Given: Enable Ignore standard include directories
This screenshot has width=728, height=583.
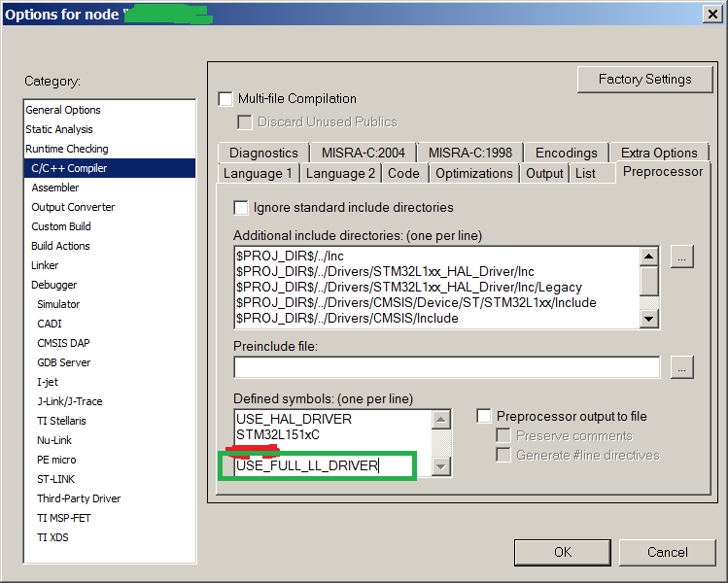Looking at the screenshot, I should [x=241, y=208].
